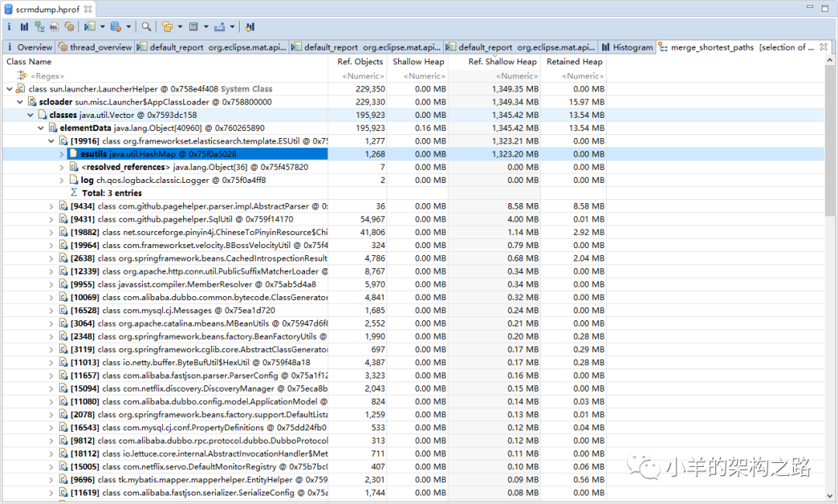Screen dimensions: 838x504
Task: Expand the com.github.pagehelper.SqlUtil class row
Action: 52,219
